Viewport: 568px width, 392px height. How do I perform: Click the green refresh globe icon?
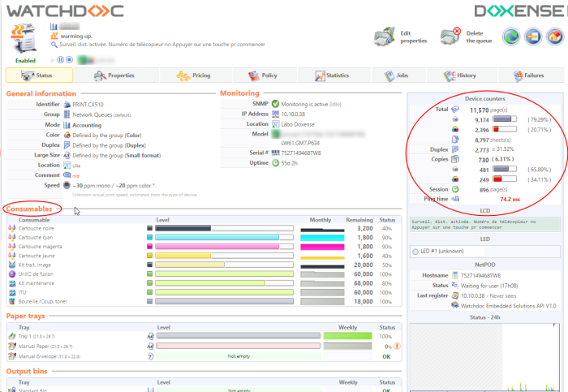pyautogui.click(x=511, y=36)
